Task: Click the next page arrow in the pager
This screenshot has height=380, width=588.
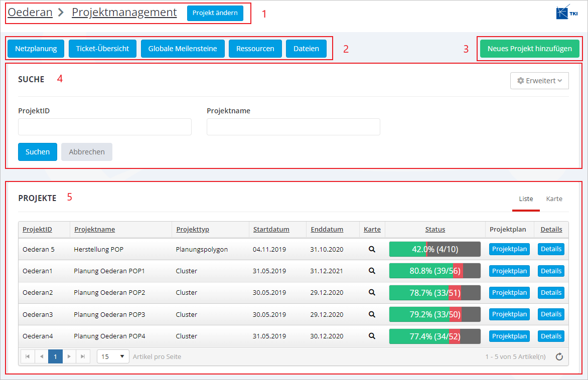Action: [69, 356]
